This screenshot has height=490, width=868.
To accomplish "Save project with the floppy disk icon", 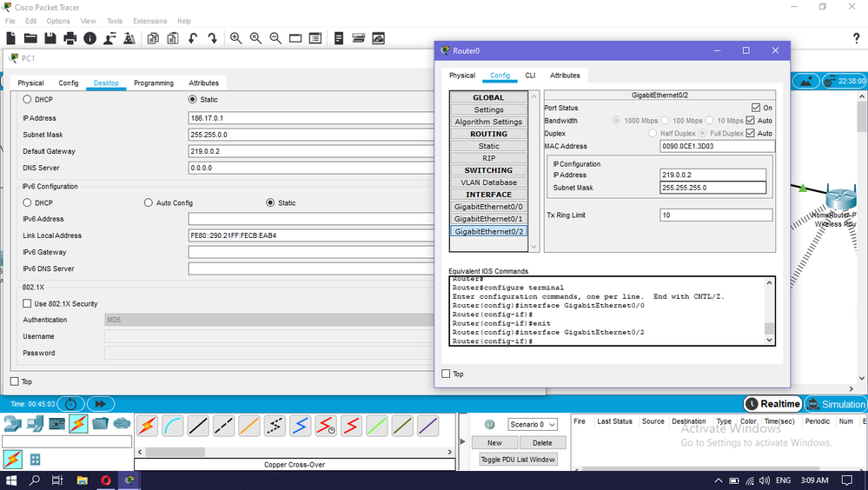I will 50,38.
